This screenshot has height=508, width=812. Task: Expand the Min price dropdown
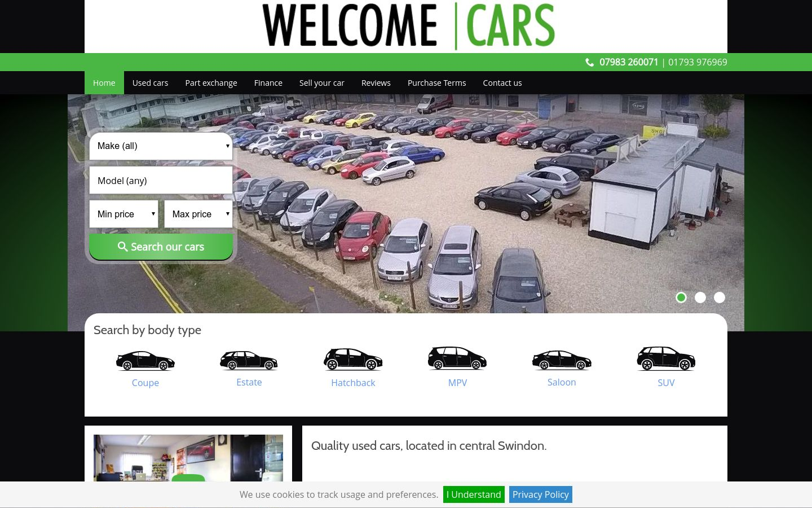(x=123, y=214)
